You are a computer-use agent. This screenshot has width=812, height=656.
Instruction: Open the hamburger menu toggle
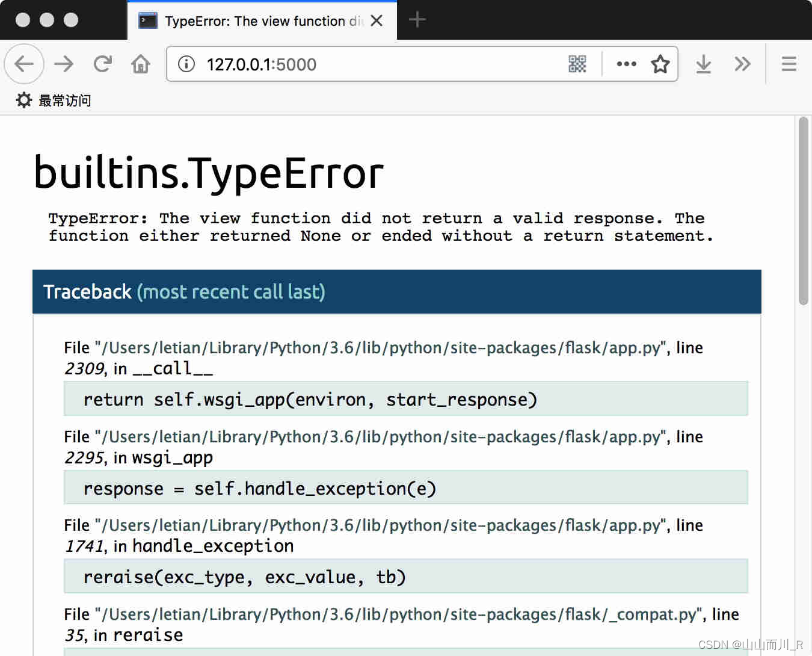pos(789,64)
